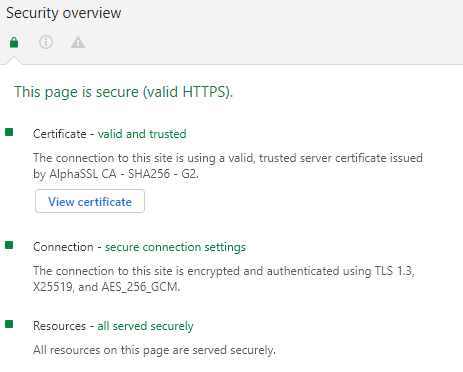This screenshot has height=372, width=463.
Task: Click the Security overview title
Action: click(64, 13)
